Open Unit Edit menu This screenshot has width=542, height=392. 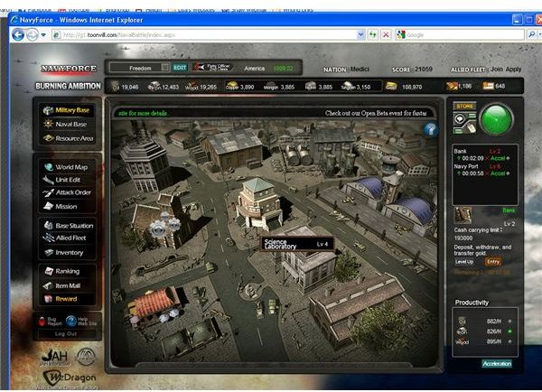62,180
